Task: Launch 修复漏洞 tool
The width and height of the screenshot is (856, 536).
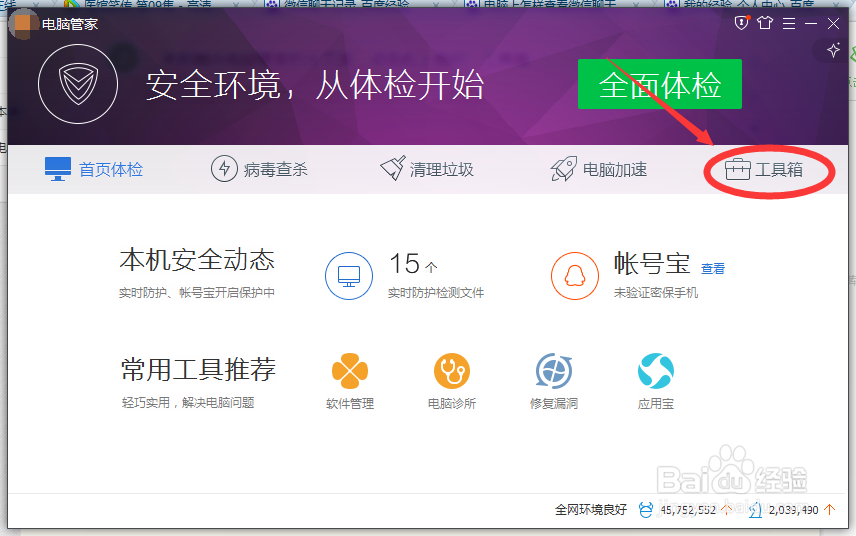Action: tap(554, 381)
